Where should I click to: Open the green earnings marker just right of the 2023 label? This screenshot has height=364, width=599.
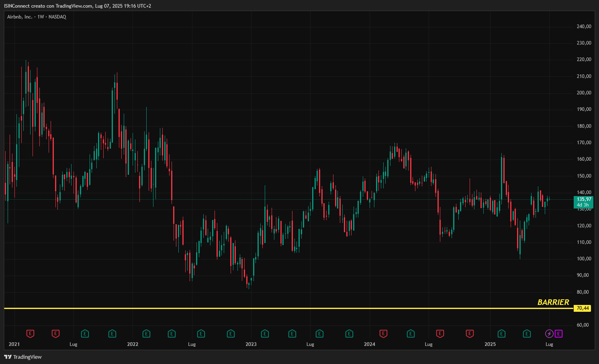265,333
